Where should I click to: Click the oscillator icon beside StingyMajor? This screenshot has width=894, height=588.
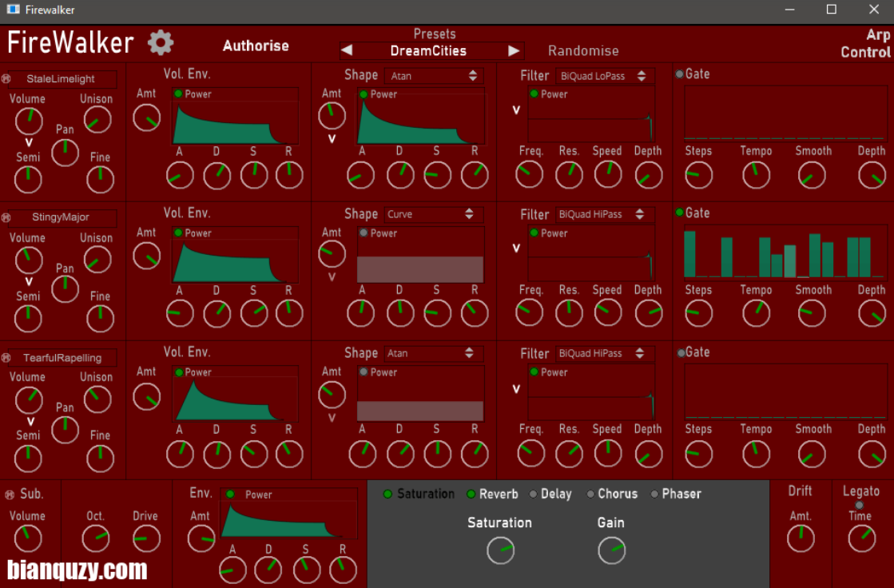tap(6, 217)
